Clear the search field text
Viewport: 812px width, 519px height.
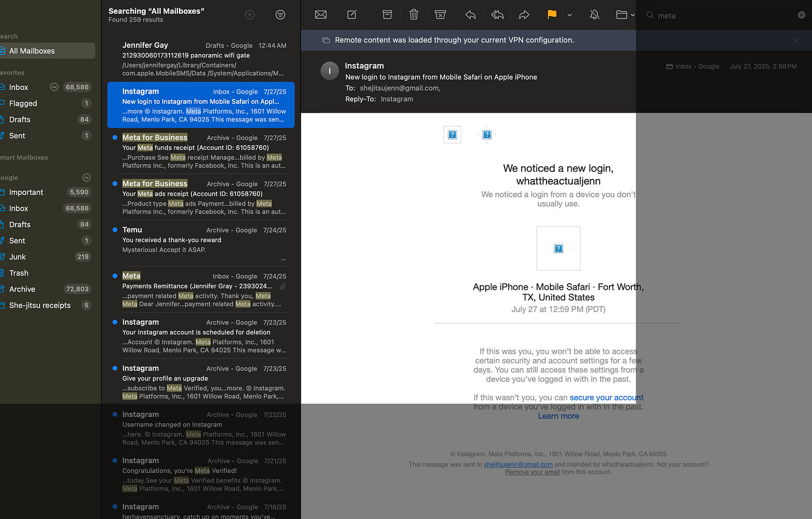[801, 15]
